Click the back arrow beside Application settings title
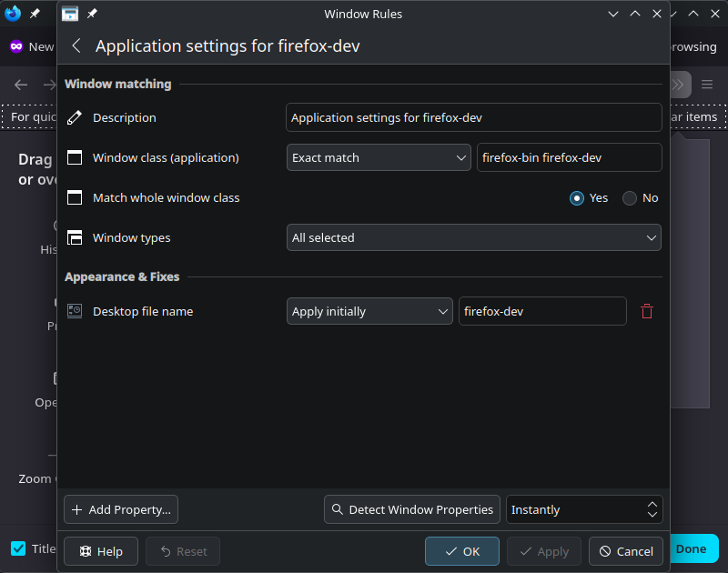The height and width of the screenshot is (573, 728). [76, 46]
